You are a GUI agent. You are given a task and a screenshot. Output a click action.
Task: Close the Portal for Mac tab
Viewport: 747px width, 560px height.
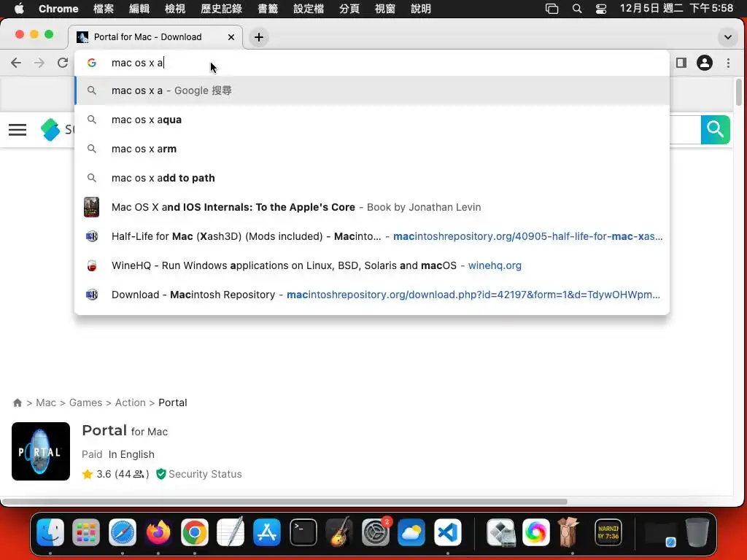pos(231,37)
